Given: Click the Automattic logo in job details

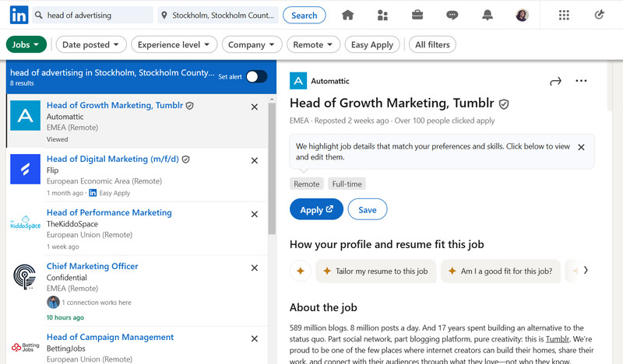Looking at the screenshot, I should [298, 81].
